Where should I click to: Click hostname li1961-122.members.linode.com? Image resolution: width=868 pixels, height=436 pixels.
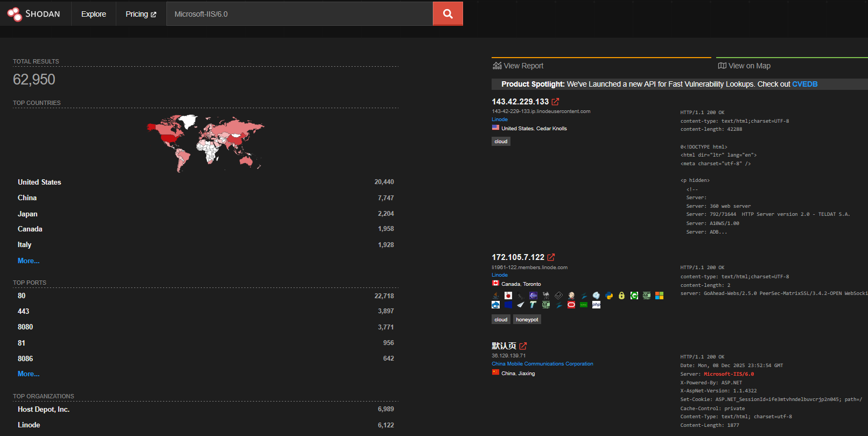[x=529, y=268]
